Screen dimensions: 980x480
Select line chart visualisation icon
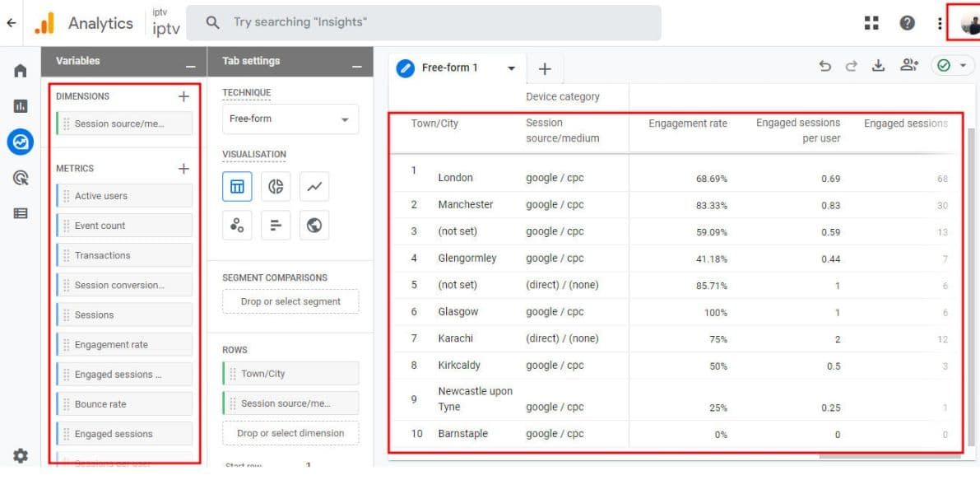coord(314,186)
